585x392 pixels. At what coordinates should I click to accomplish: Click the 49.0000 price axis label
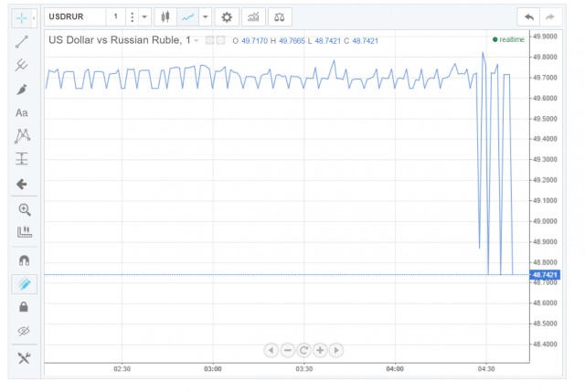point(545,221)
